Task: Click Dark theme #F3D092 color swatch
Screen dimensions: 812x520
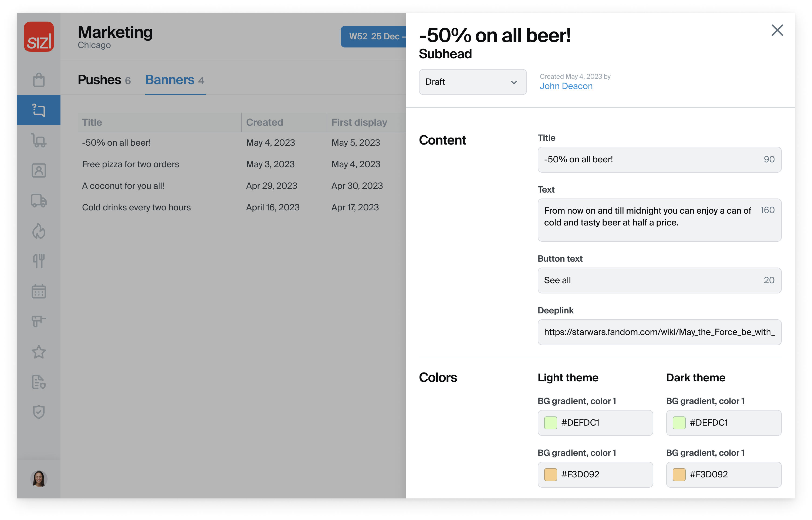Action: click(679, 474)
